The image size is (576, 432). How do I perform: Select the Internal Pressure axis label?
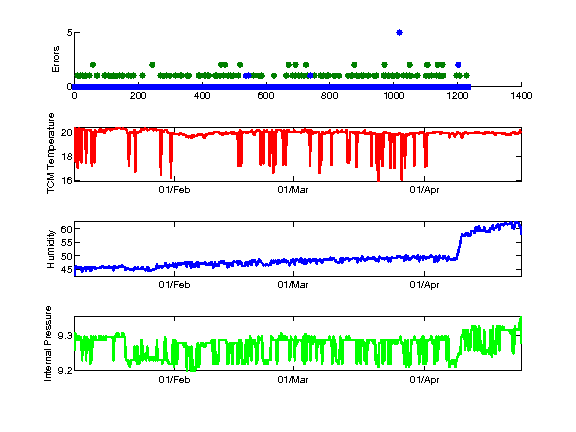48,343
